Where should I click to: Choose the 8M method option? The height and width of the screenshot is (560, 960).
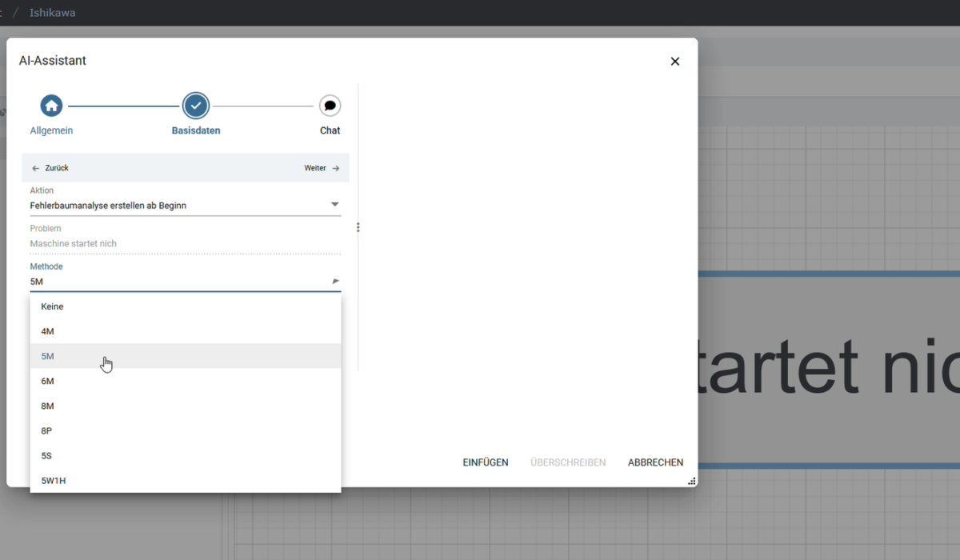click(186, 406)
